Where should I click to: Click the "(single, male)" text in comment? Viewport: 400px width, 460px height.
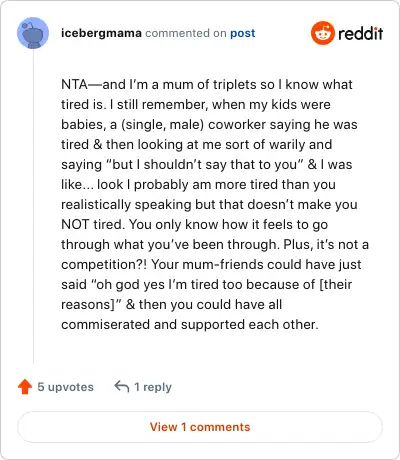[x=162, y=125]
